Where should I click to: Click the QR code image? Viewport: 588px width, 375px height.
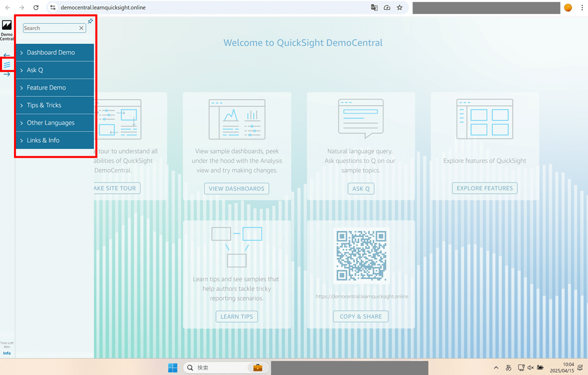pos(361,256)
